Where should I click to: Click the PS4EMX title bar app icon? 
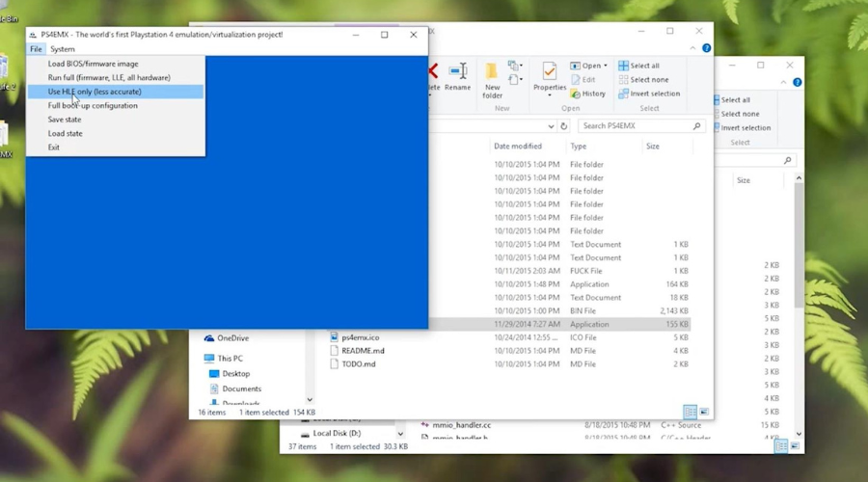click(33, 35)
